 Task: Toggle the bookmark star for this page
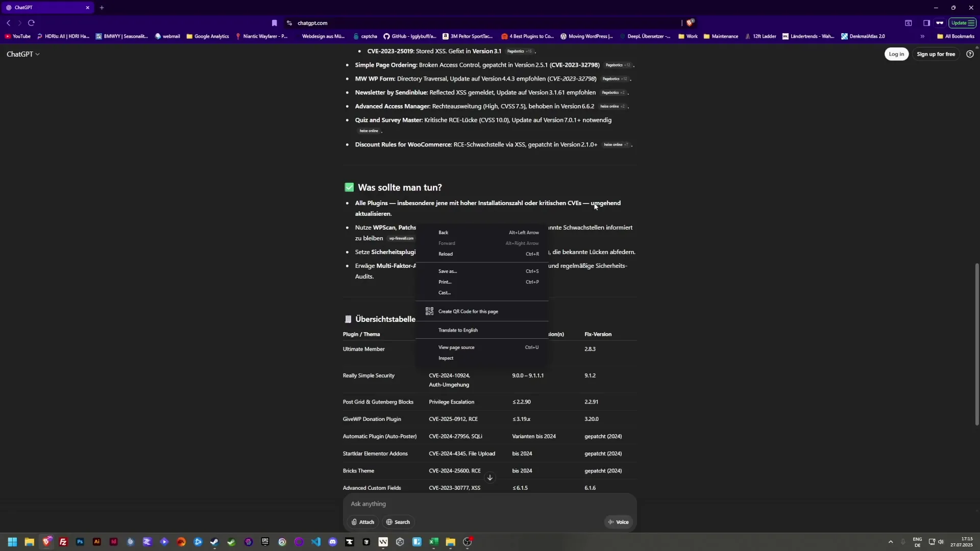pos(274,23)
